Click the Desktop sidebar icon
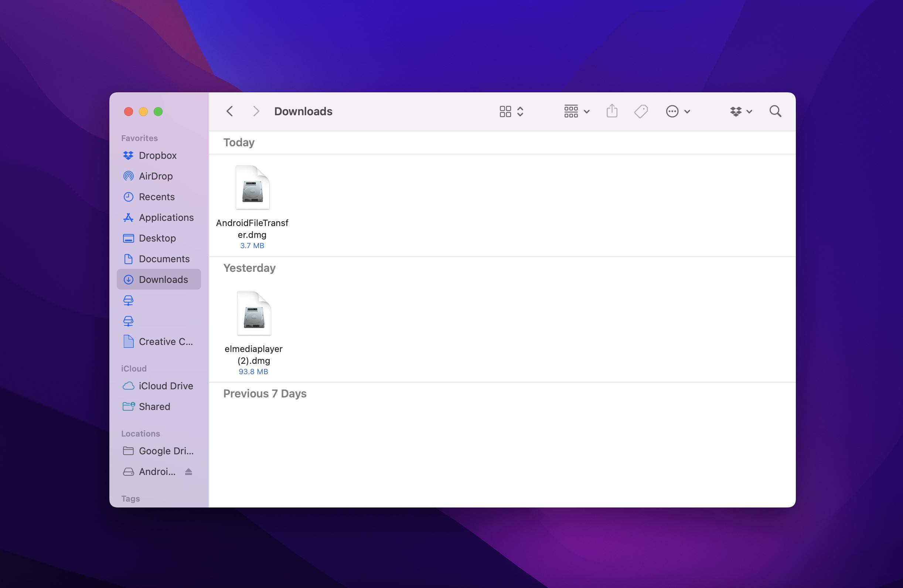This screenshot has width=903, height=588. pyautogui.click(x=128, y=238)
